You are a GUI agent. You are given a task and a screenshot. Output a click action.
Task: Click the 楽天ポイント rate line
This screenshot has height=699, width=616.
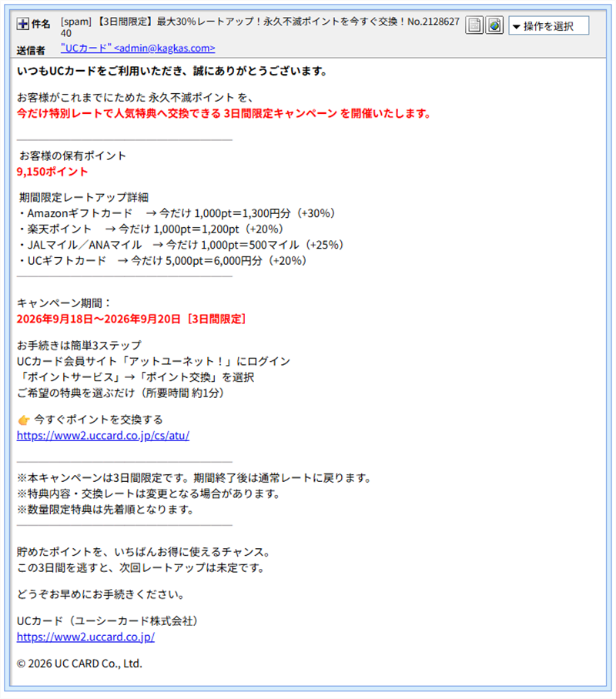pyautogui.click(x=151, y=229)
